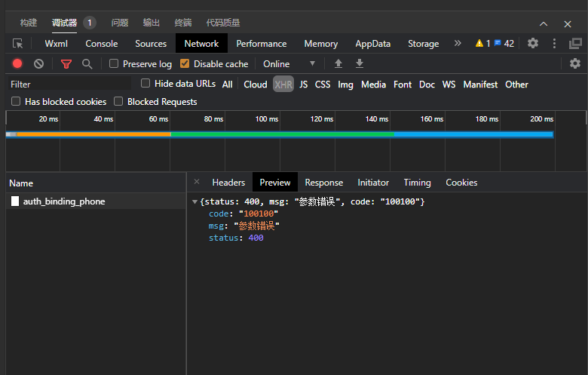Screen dimensions: 588x375
Task: Switch to the Console tab
Action: pyautogui.click(x=102, y=44)
